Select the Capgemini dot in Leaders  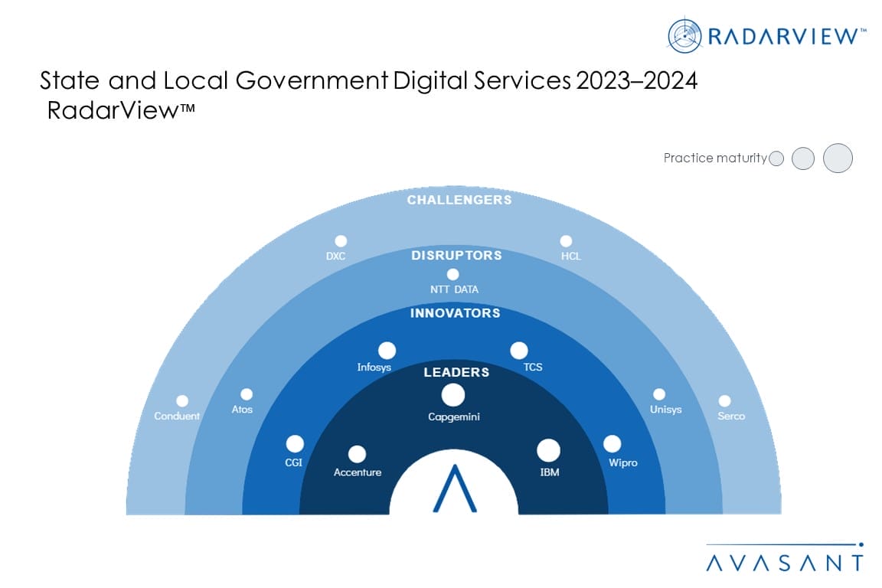(x=453, y=395)
